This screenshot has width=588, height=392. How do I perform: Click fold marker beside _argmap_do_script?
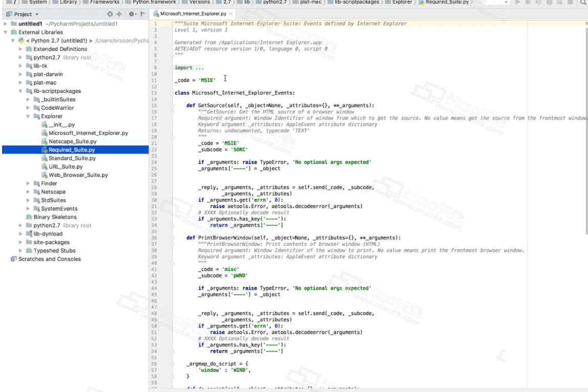[x=173, y=364]
